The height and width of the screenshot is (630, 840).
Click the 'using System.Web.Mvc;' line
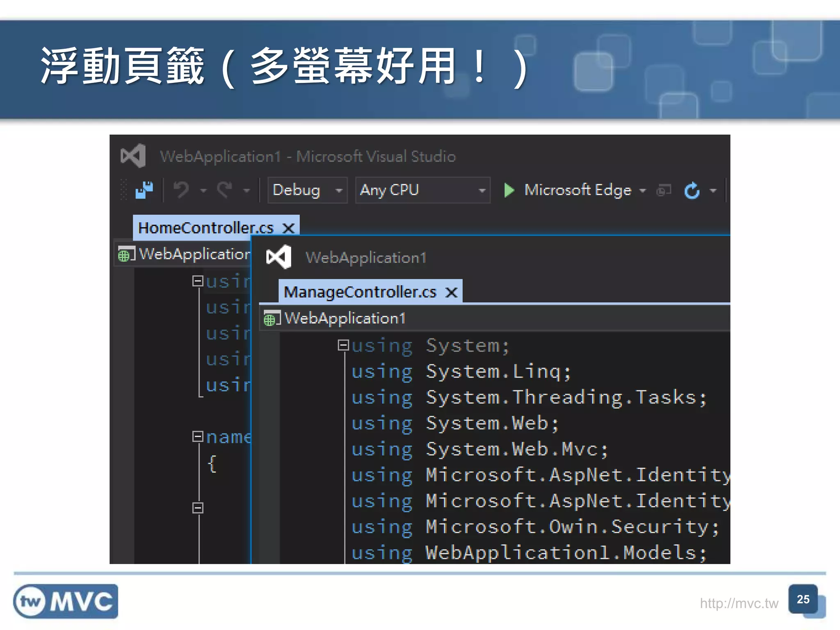(x=480, y=449)
